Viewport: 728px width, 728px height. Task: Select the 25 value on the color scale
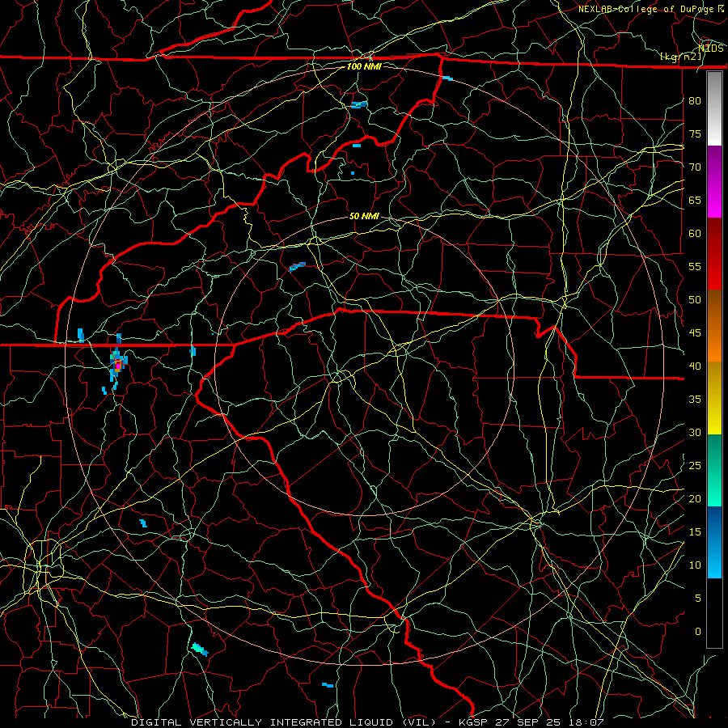click(x=695, y=465)
